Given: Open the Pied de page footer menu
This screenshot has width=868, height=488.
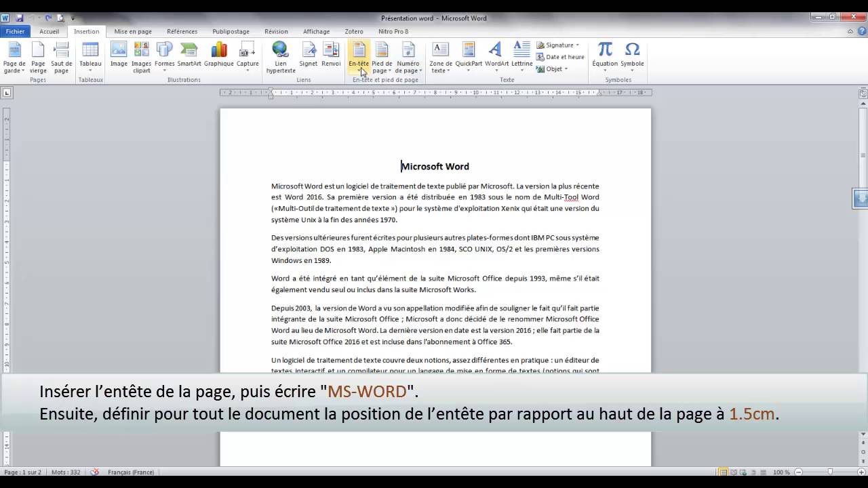Looking at the screenshot, I should (382, 58).
